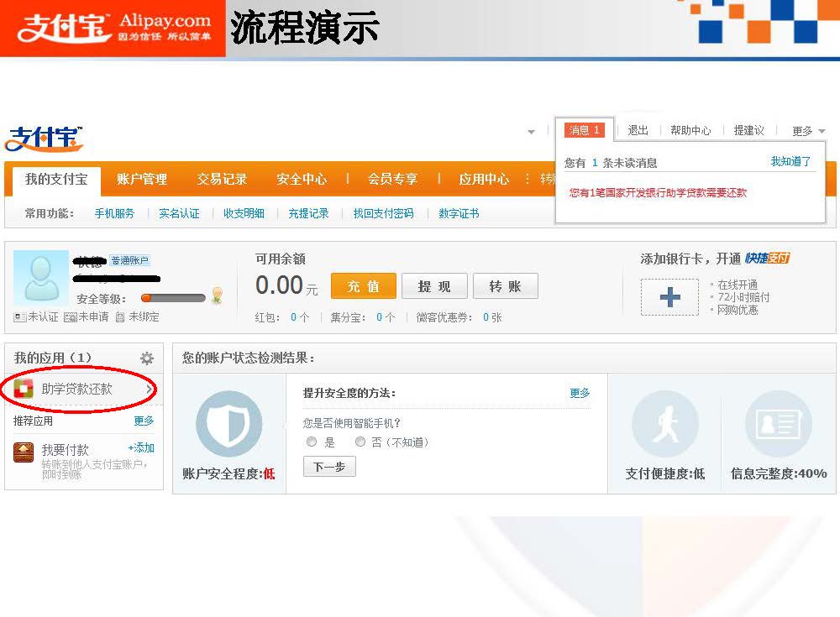Click the 支付便捷度:低 label
The width and height of the screenshot is (840, 617).
[665, 473]
